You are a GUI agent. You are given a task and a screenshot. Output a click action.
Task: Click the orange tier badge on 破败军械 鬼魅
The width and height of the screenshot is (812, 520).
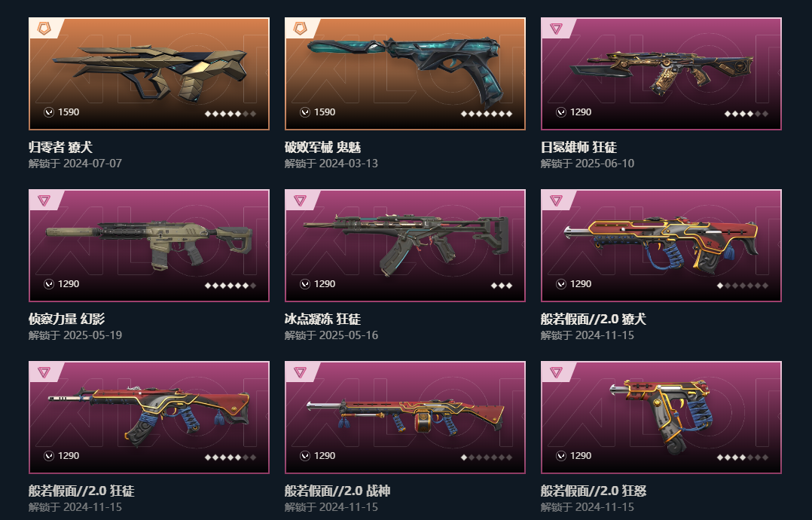pyautogui.click(x=301, y=29)
